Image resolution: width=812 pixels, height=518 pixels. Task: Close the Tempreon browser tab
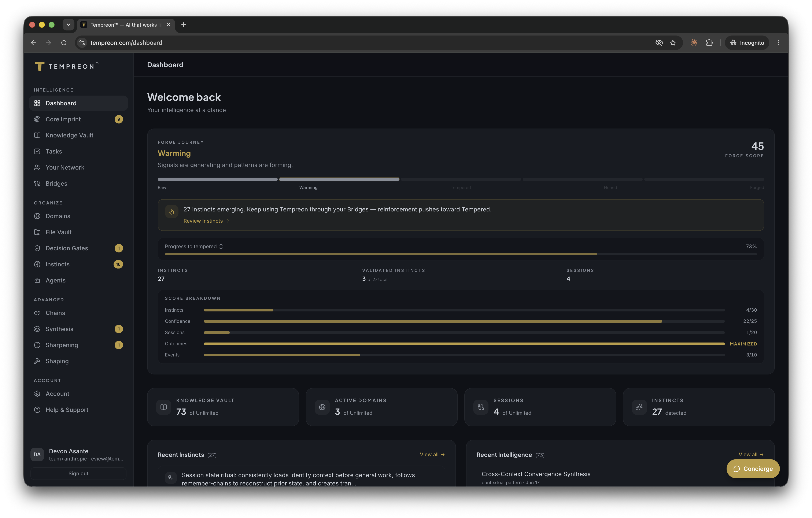click(168, 25)
